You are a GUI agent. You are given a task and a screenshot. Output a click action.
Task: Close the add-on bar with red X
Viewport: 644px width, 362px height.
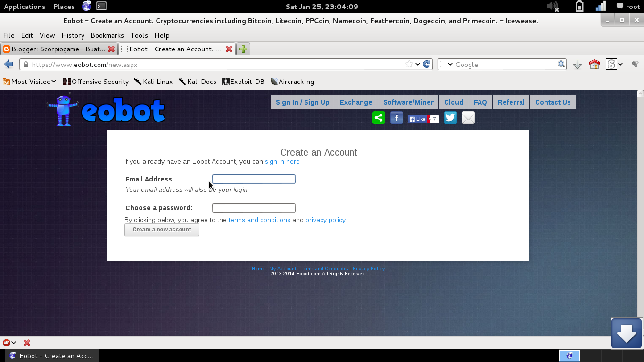click(x=27, y=343)
